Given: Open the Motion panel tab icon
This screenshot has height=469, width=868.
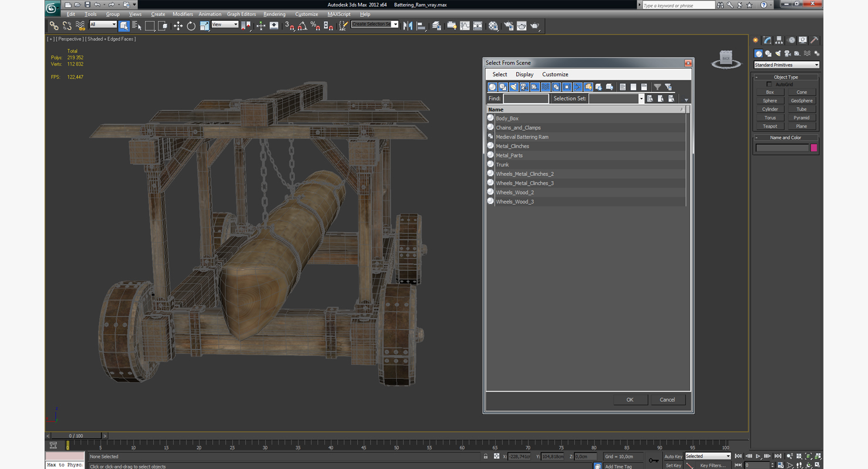Looking at the screenshot, I should 791,40.
